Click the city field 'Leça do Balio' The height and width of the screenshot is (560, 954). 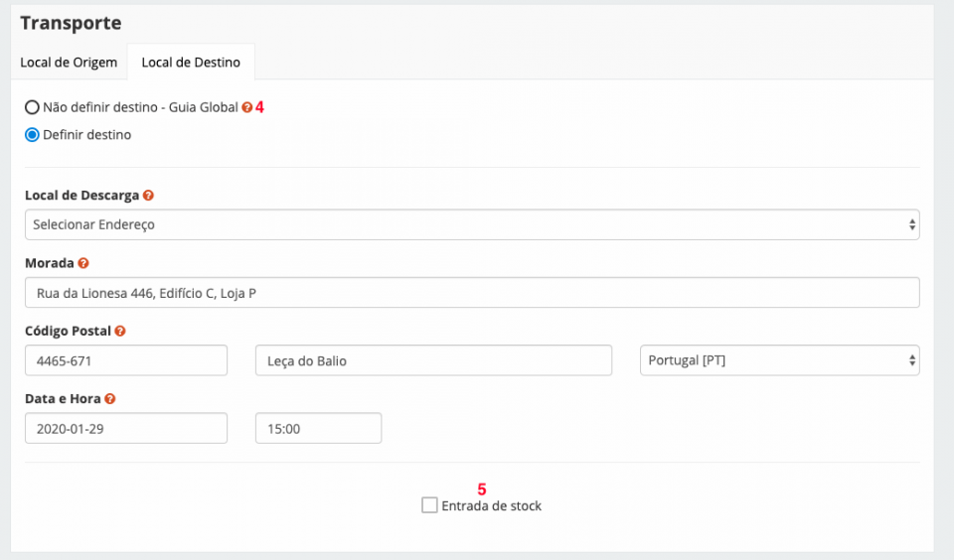433,360
